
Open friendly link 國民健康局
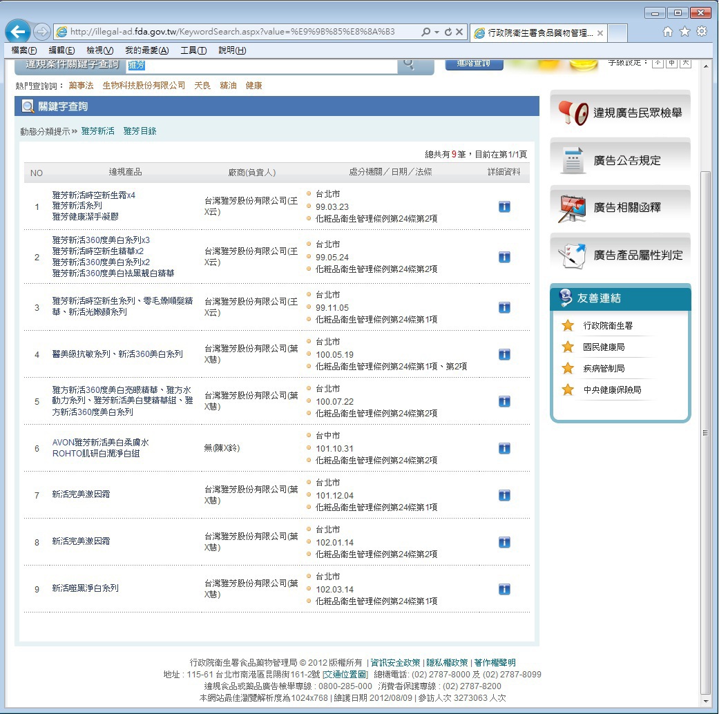604,347
